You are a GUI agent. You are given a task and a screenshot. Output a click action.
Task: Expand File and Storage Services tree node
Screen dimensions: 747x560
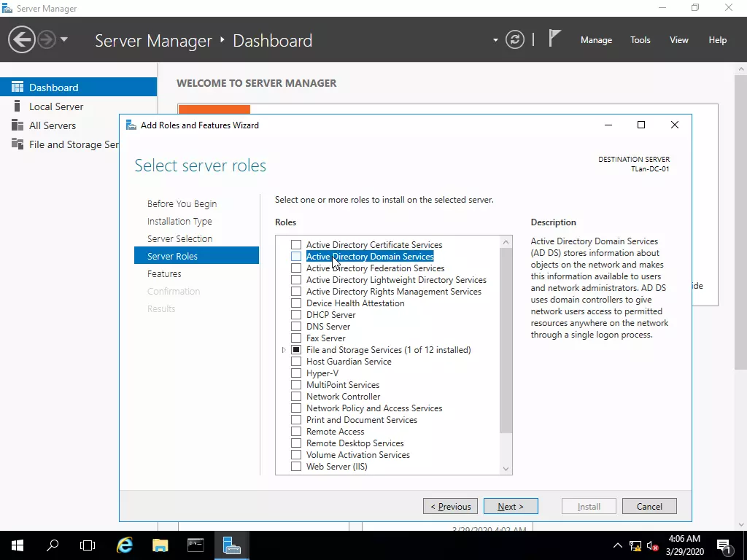pyautogui.click(x=284, y=350)
